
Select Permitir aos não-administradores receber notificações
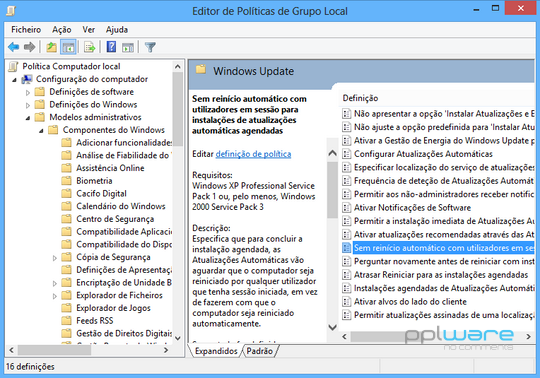444,194
